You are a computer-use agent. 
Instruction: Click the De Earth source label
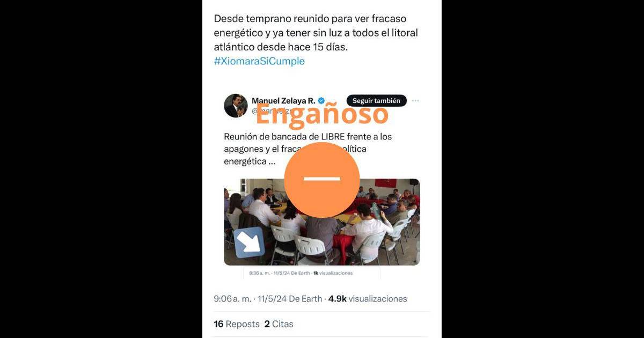tap(305, 299)
